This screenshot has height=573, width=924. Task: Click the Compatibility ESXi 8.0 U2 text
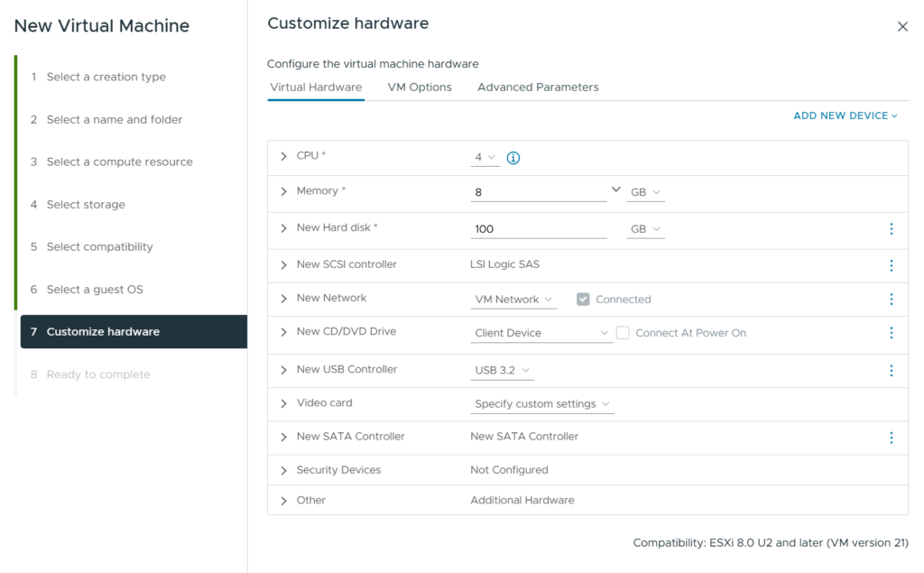point(771,543)
